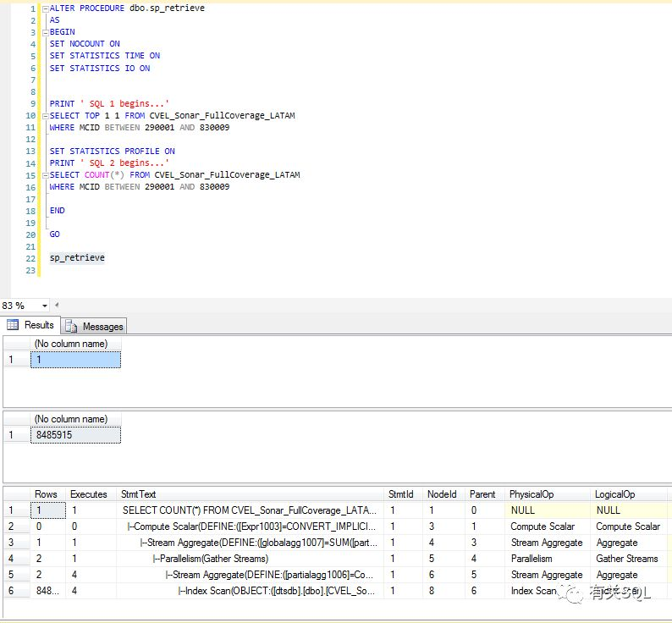The image size is (672, 623).
Task: Click the Rows column header
Action: (46, 494)
